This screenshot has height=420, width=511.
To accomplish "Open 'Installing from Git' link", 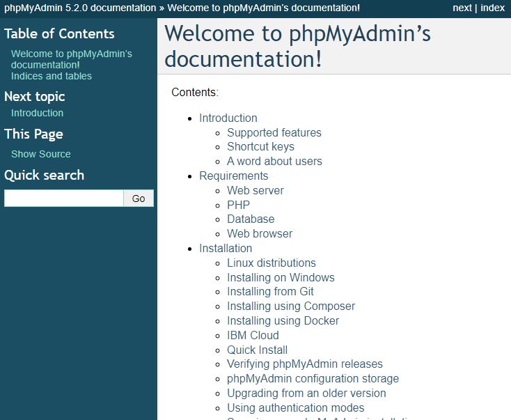I will point(270,292).
